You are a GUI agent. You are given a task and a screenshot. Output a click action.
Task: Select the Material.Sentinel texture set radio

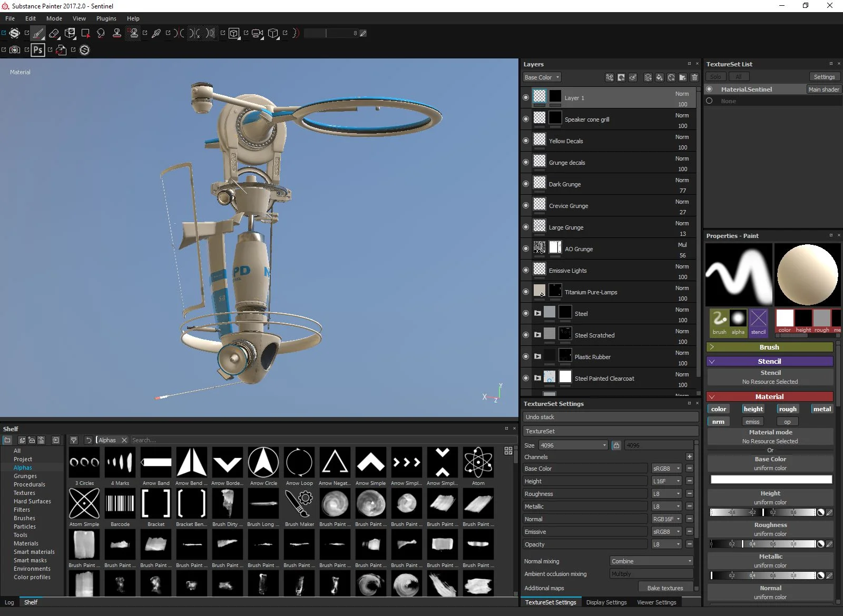point(709,90)
